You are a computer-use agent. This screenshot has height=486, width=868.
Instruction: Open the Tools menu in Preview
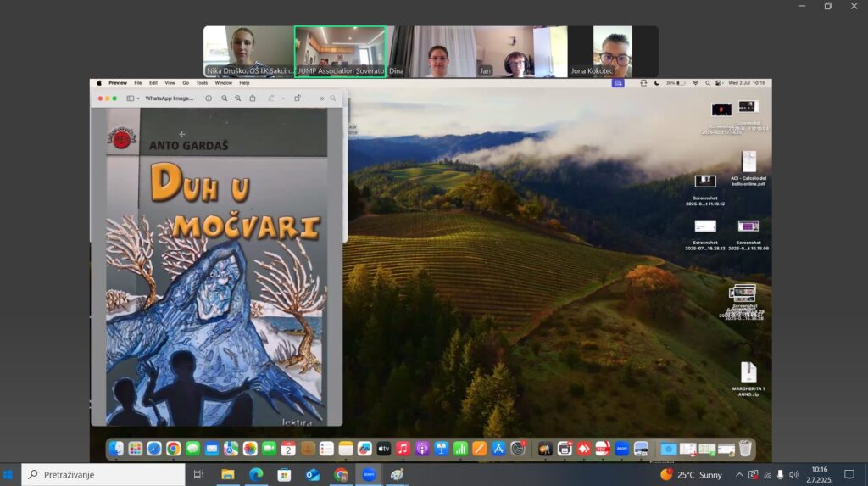(x=202, y=83)
